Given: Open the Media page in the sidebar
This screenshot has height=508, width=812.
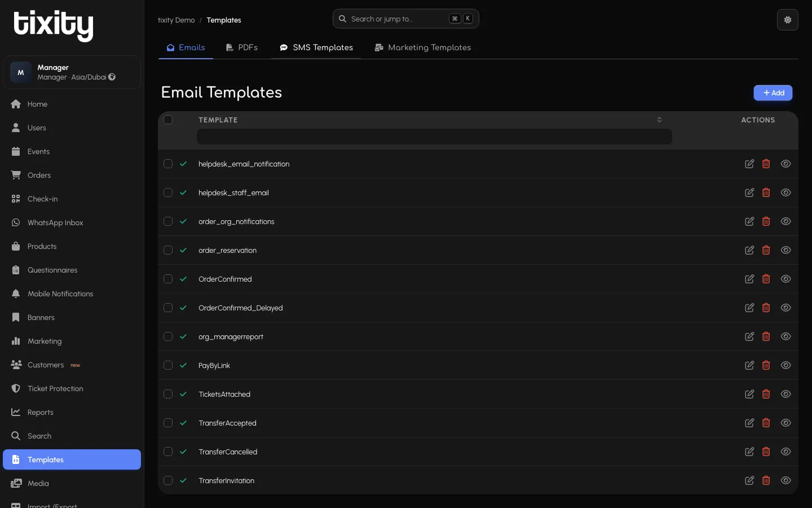Looking at the screenshot, I should point(72,483).
